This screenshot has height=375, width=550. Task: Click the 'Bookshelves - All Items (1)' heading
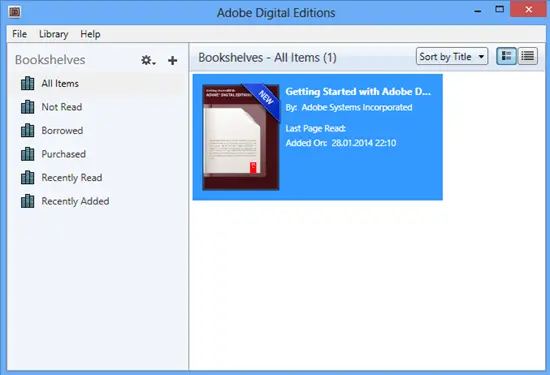[267, 58]
